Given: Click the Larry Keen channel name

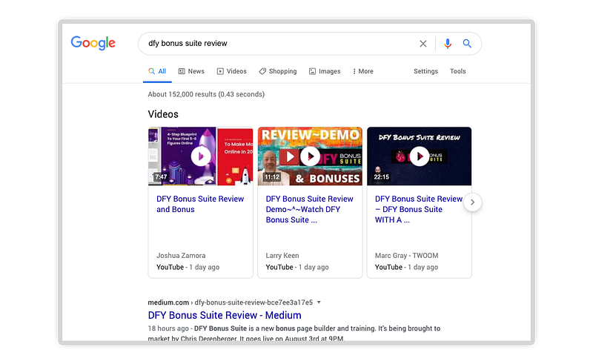Looking at the screenshot, I should click(x=282, y=256).
